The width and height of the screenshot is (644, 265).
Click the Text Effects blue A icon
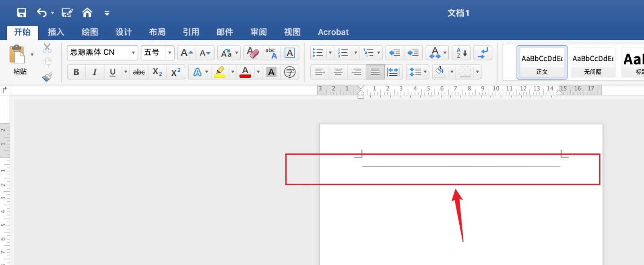coord(197,72)
